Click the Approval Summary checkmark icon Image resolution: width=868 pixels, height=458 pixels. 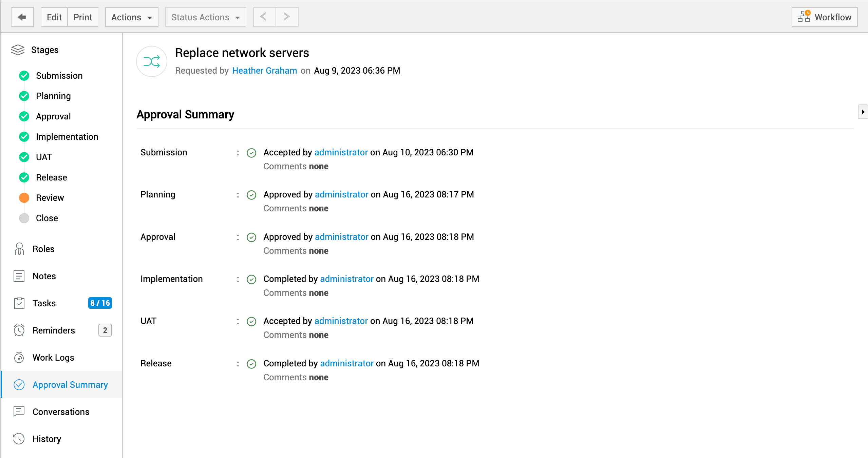tap(19, 385)
